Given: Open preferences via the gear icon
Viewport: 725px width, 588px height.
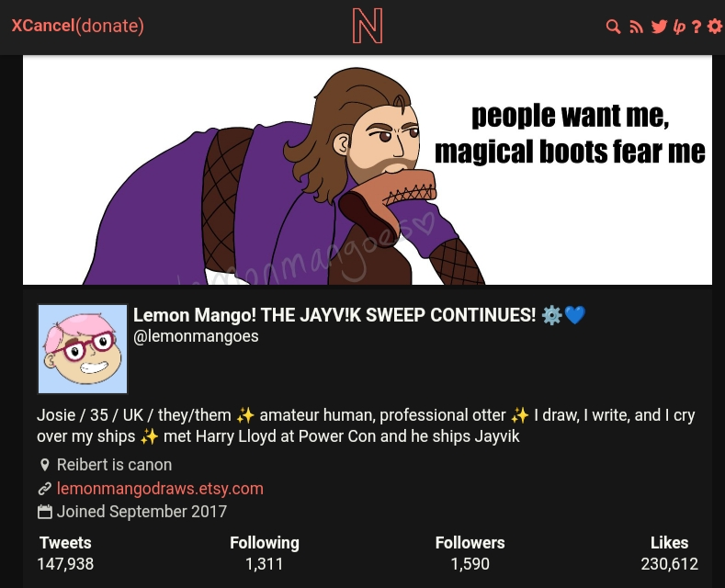Looking at the screenshot, I should (x=715, y=27).
